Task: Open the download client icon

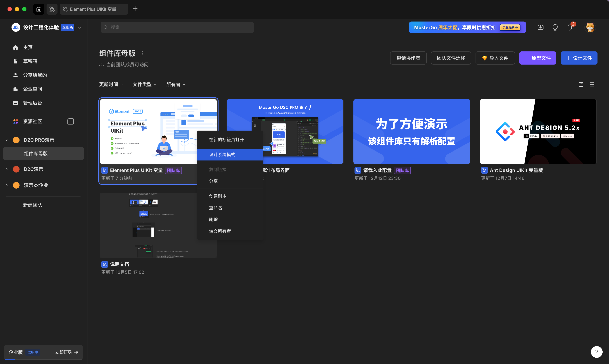Action: (541, 27)
